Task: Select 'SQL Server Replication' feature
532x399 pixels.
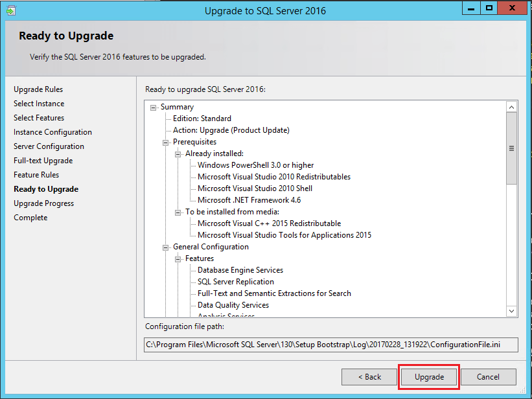Action: (236, 282)
